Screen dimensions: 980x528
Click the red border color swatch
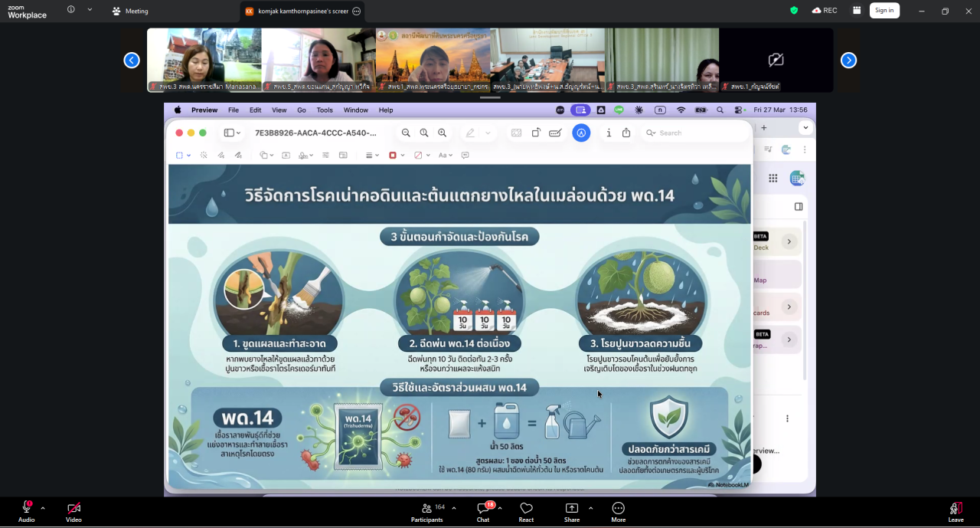click(392, 155)
